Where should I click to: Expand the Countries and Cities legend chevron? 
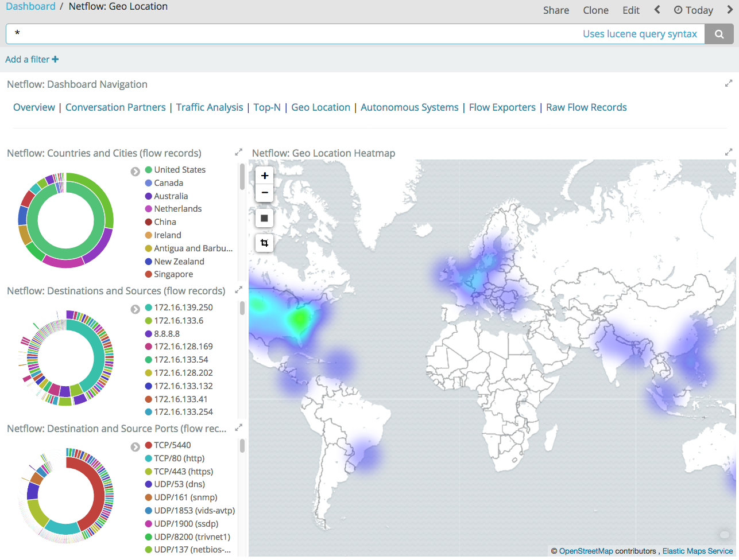tap(135, 171)
